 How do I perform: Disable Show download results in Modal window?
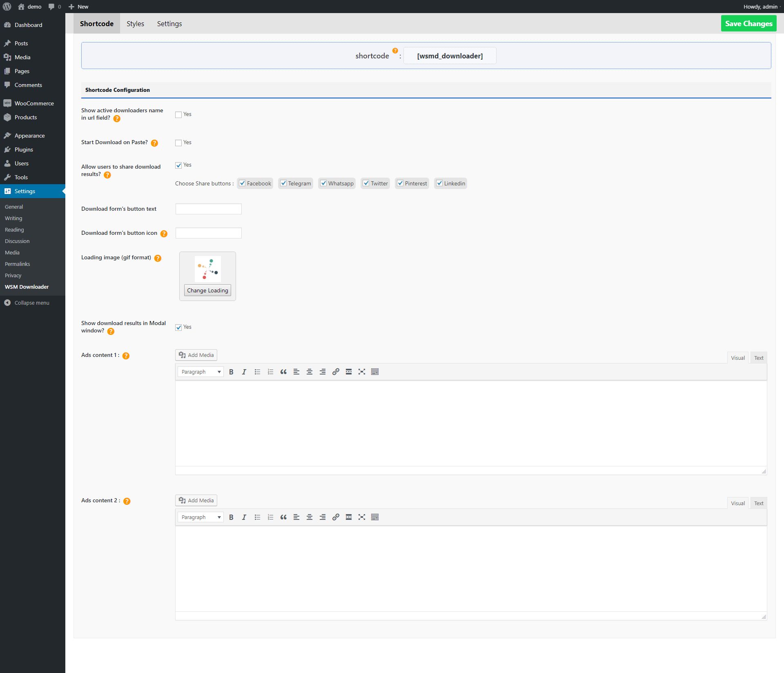pos(178,328)
